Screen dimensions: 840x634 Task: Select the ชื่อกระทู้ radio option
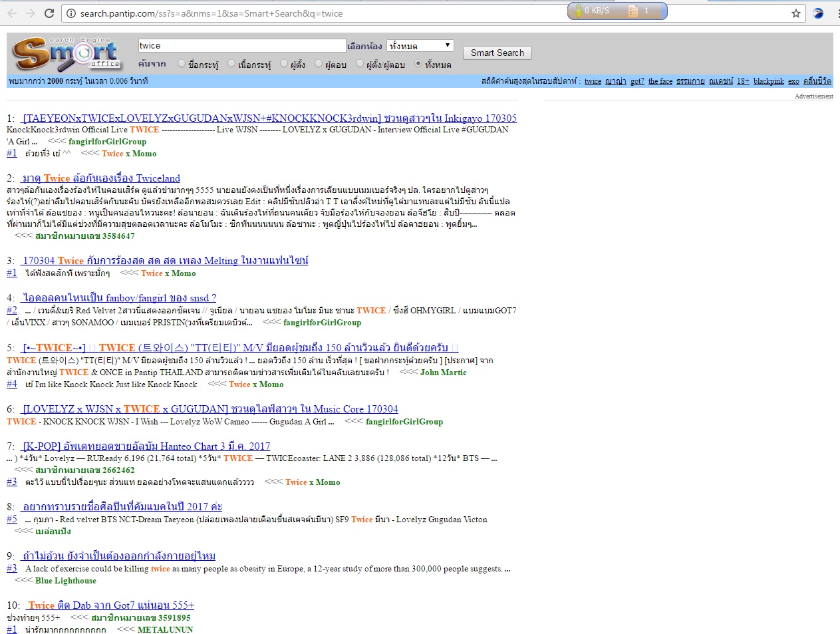point(182,64)
